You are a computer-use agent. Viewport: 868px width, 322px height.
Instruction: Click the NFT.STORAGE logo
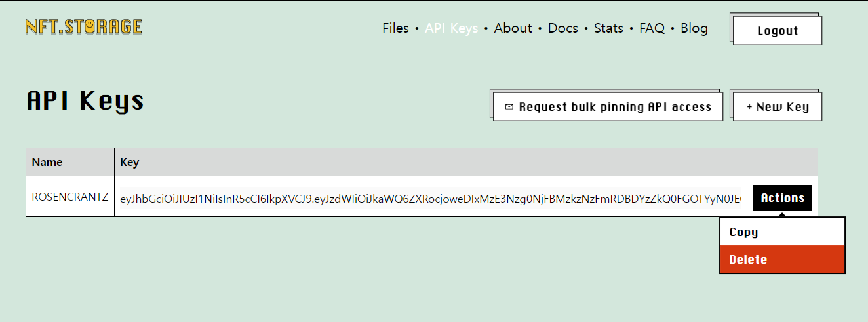83,27
